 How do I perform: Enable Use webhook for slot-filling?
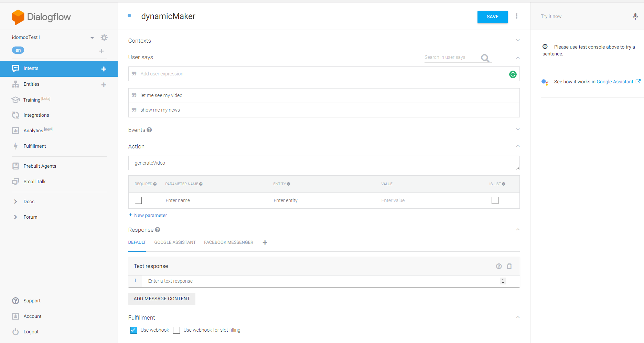click(176, 330)
